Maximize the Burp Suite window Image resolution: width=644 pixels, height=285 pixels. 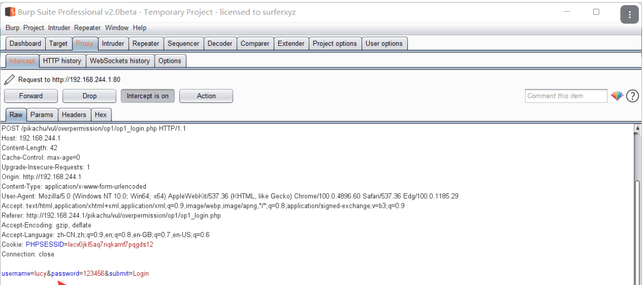point(596,12)
